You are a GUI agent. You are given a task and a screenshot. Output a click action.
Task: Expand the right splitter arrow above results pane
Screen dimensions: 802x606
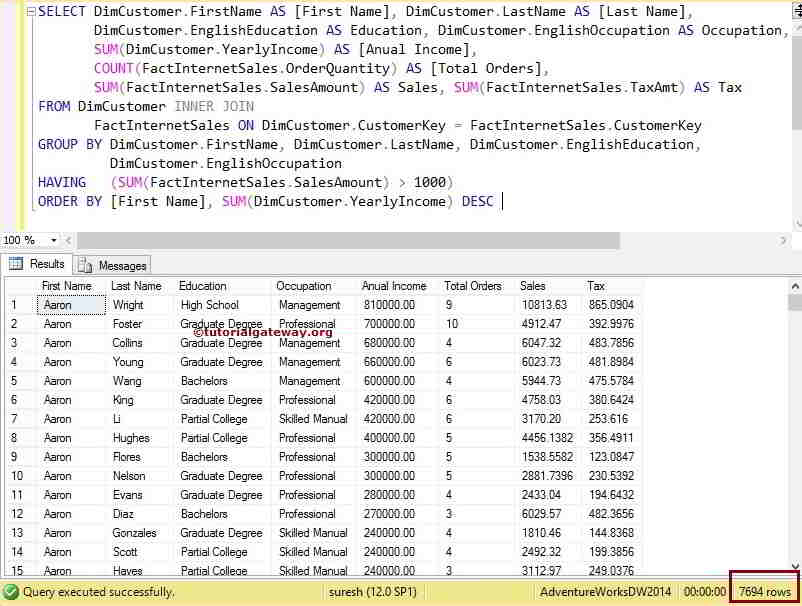click(x=784, y=240)
